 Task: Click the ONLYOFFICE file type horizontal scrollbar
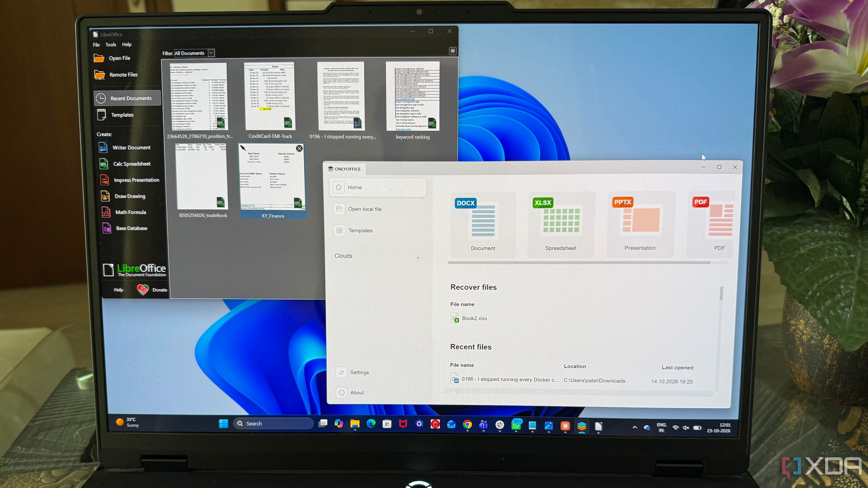click(x=579, y=263)
